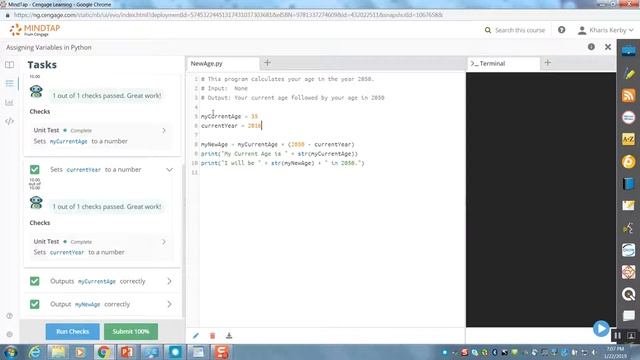Image resolution: width=640 pixels, height=360 pixels.
Task: Open the blue book app in right dock
Action: [x=629, y=183]
